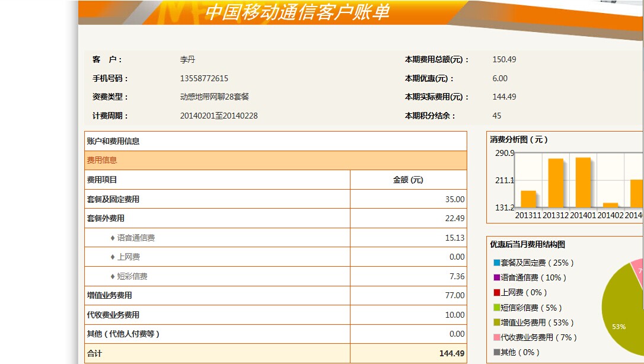This screenshot has height=364, width=644.
Task: Click the 消费分析图（元）chart title
Action: [x=519, y=139]
